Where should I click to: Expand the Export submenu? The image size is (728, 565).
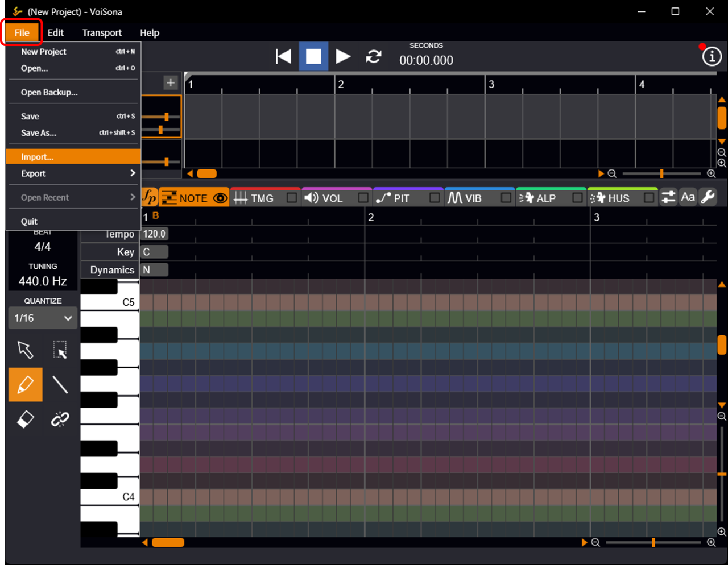[x=73, y=173]
